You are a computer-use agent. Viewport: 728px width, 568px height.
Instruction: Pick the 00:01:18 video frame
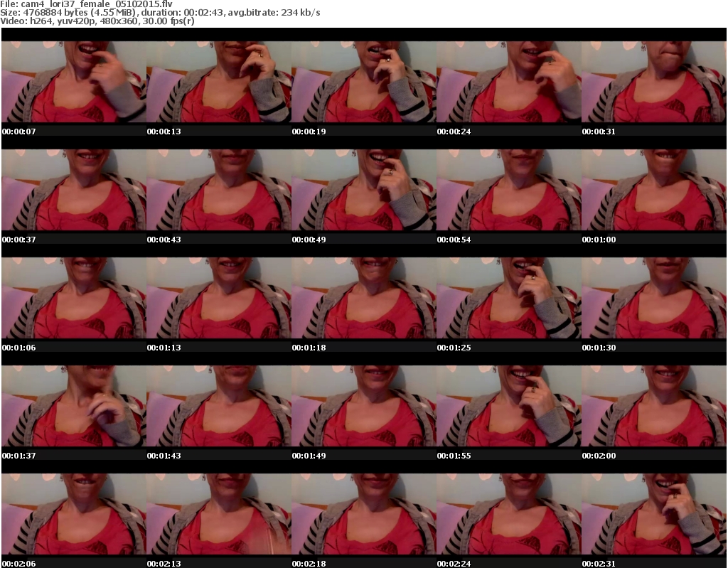click(364, 298)
